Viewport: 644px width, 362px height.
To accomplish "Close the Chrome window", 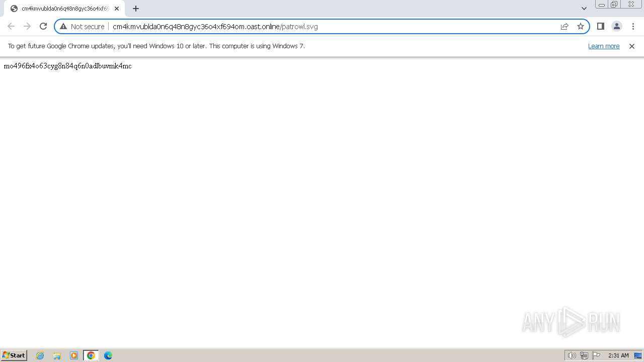I will [631, 5].
